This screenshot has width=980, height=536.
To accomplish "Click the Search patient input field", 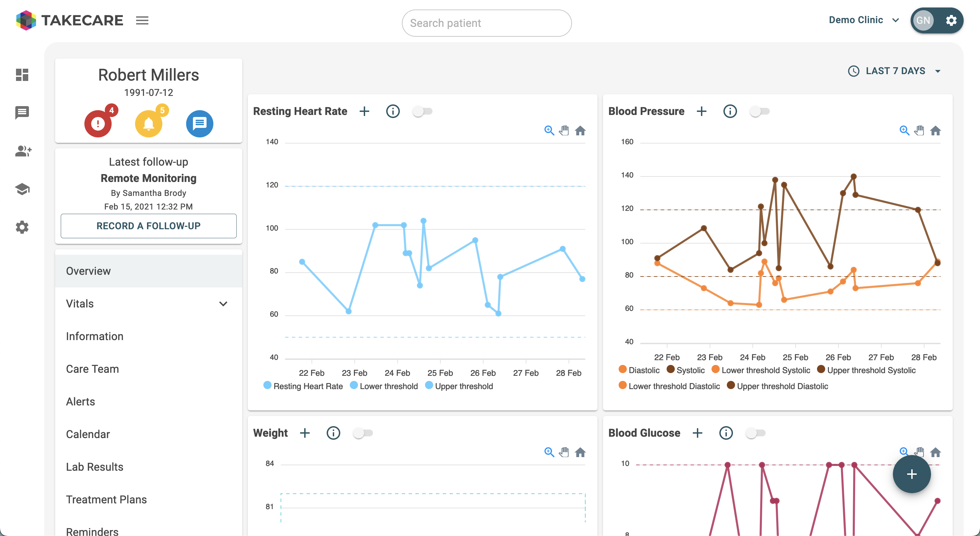I will point(486,23).
